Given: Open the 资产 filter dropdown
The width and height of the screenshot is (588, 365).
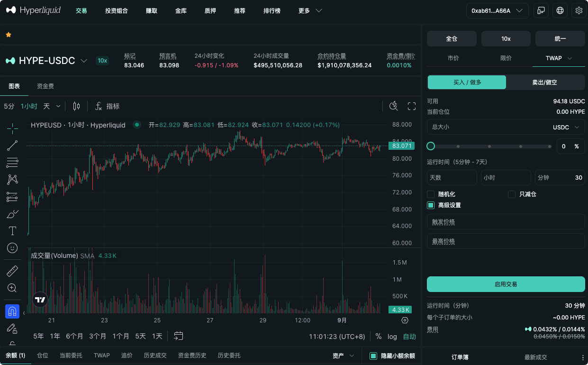Looking at the screenshot, I should coord(343,356).
